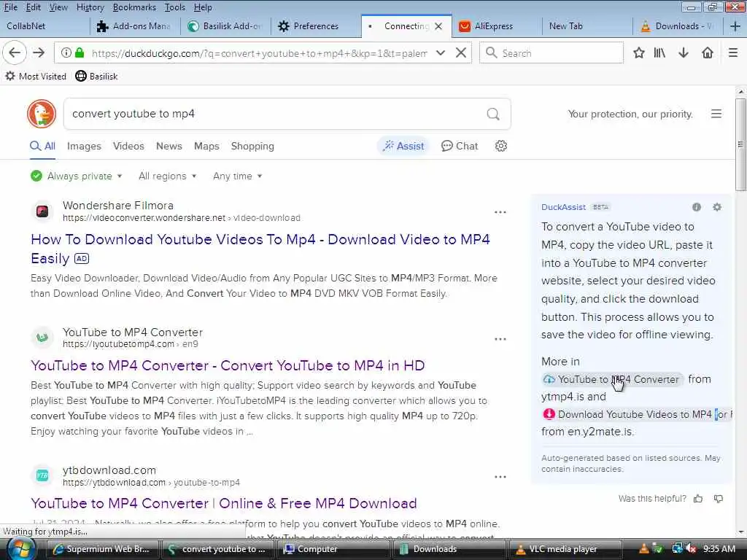The height and width of the screenshot is (560, 747).
Task: Bookmark this page with the star icon
Action: 639,52
